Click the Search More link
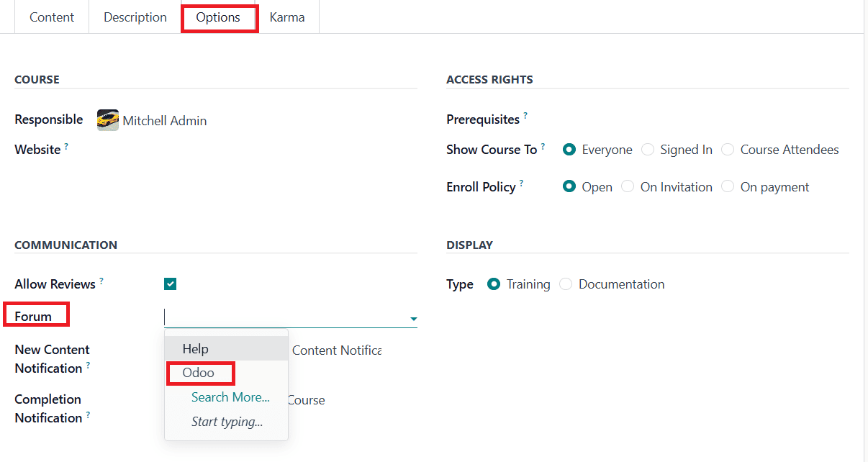This screenshot has height=462, width=868. click(x=230, y=397)
